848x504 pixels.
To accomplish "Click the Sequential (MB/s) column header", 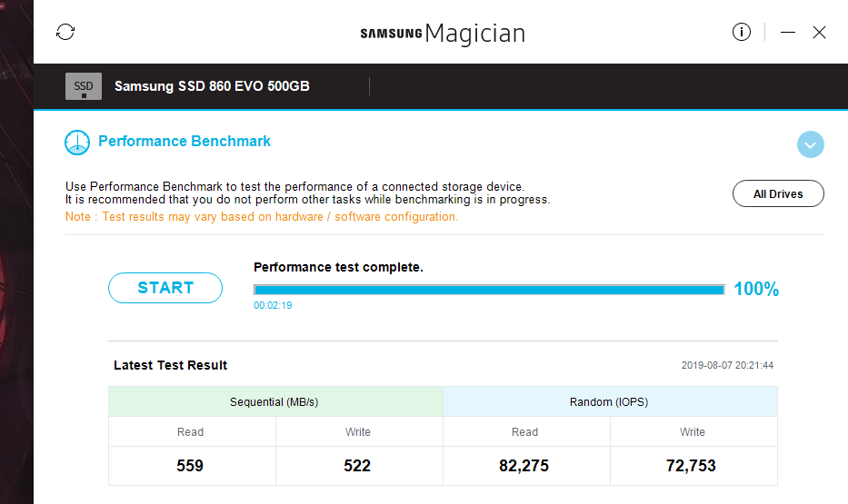I will tap(274, 401).
